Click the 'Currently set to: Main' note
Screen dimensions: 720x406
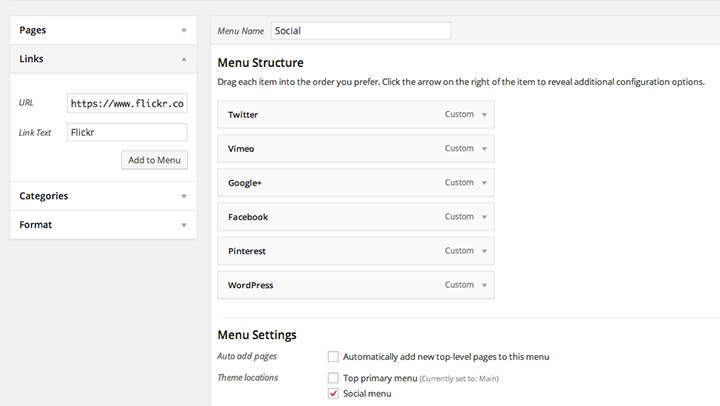click(459, 379)
